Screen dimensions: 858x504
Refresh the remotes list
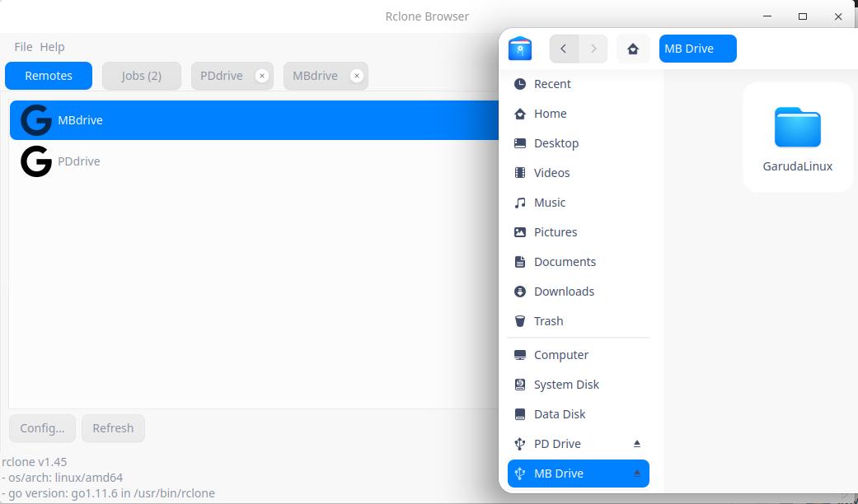[113, 428]
